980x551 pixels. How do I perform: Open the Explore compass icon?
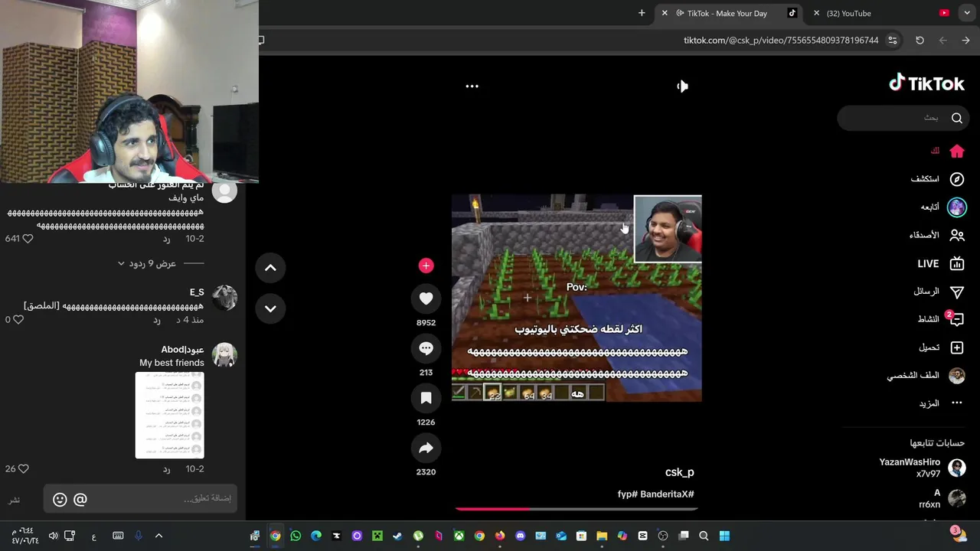(956, 179)
